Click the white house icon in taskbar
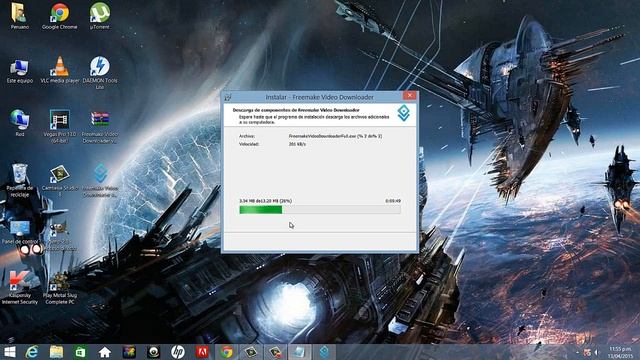The height and width of the screenshot is (360, 640). pos(104,352)
